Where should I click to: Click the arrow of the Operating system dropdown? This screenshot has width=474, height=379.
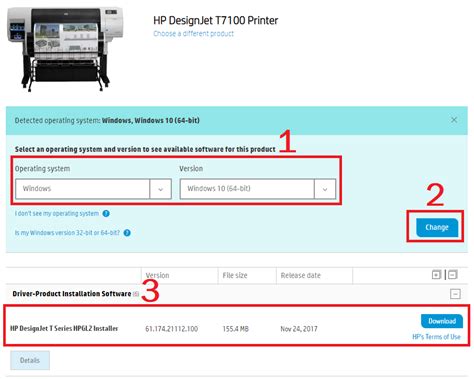(x=161, y=189)
